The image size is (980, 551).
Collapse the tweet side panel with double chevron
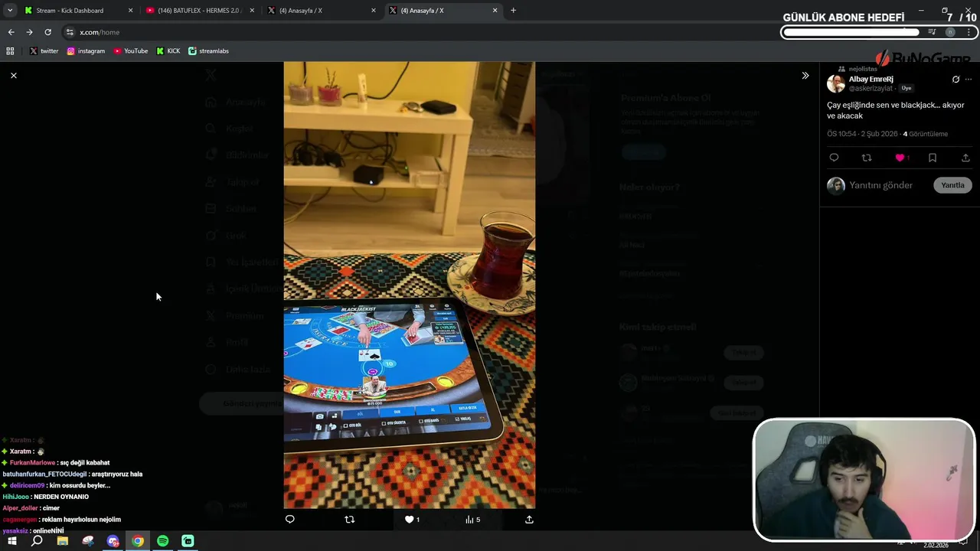(805, 75)
